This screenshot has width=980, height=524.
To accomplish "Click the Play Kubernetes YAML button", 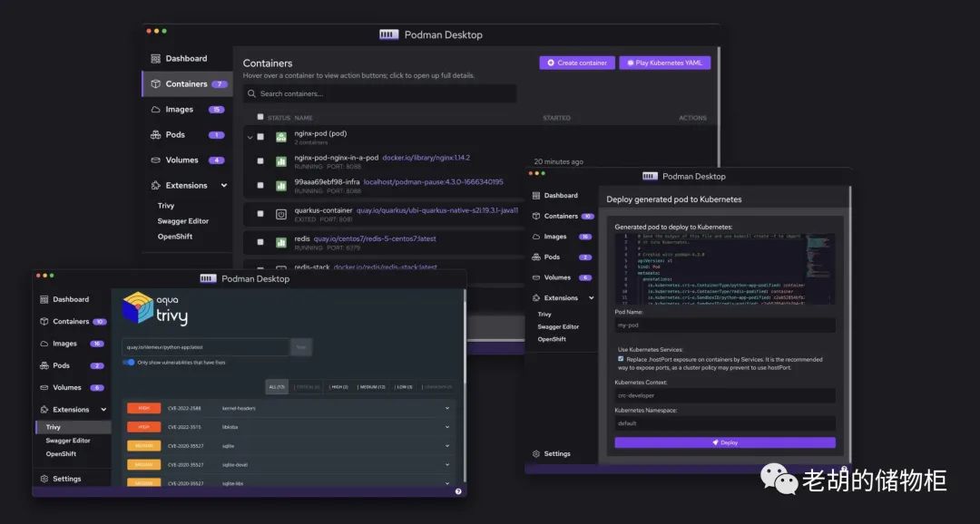I will click(665, 63).
